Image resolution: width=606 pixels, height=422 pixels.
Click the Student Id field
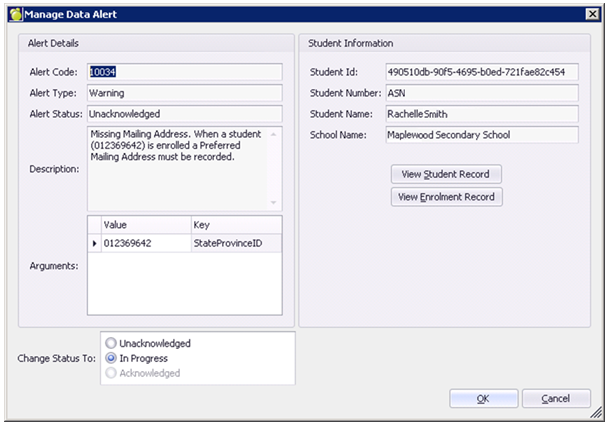tap(481, 72)
